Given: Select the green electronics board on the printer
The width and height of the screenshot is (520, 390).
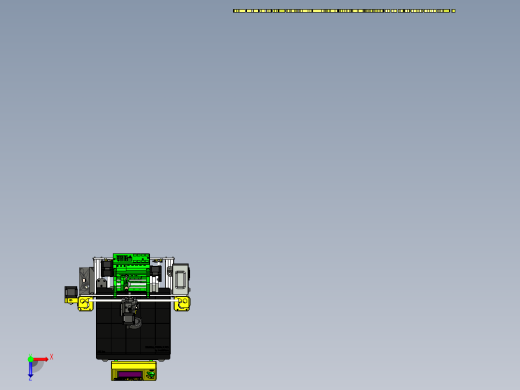Looking at the screenshot, I should [x=131, y=274].
